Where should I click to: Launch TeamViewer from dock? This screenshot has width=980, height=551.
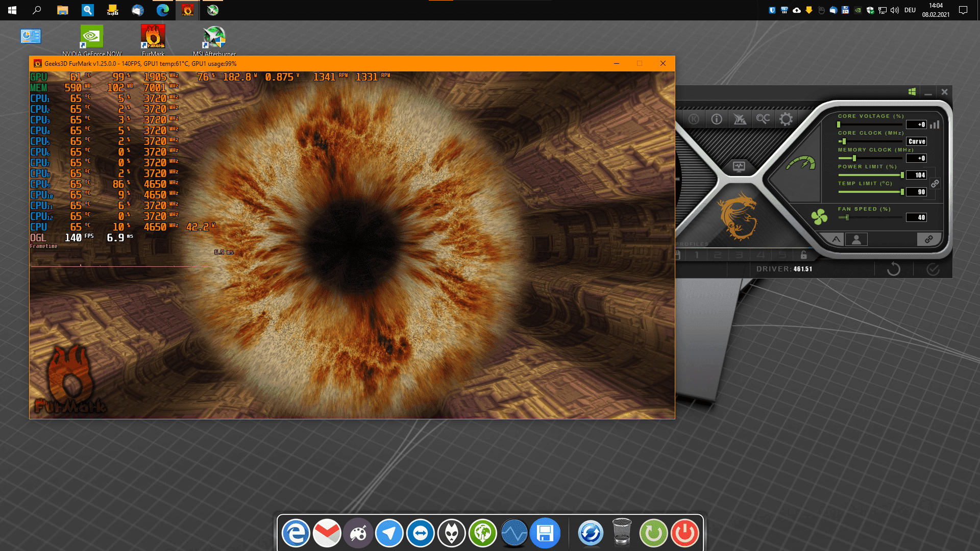(x=420, y=533)
